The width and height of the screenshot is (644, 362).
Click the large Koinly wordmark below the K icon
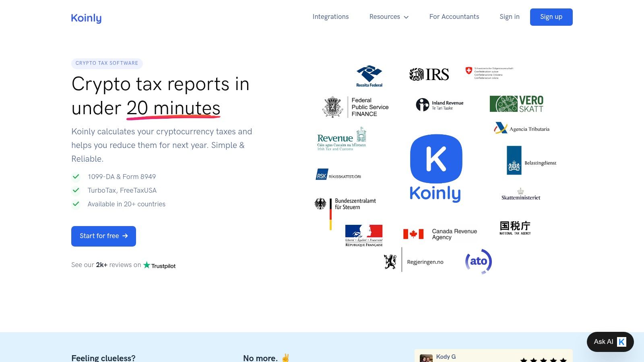[x=435, y=193]
